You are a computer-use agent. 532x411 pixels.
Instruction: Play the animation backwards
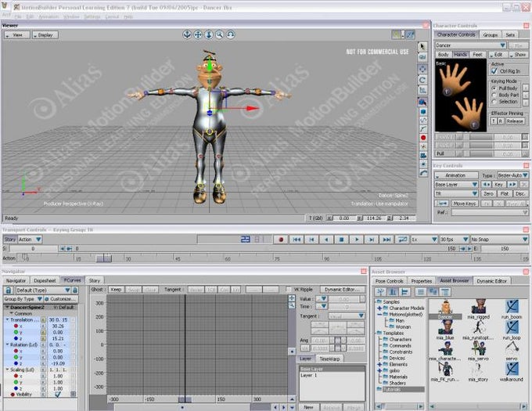tap(326, 240)
